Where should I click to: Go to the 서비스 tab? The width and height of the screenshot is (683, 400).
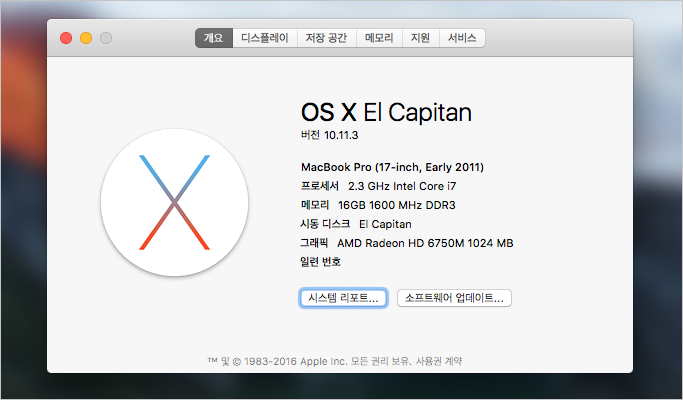[x=462, y=38]
